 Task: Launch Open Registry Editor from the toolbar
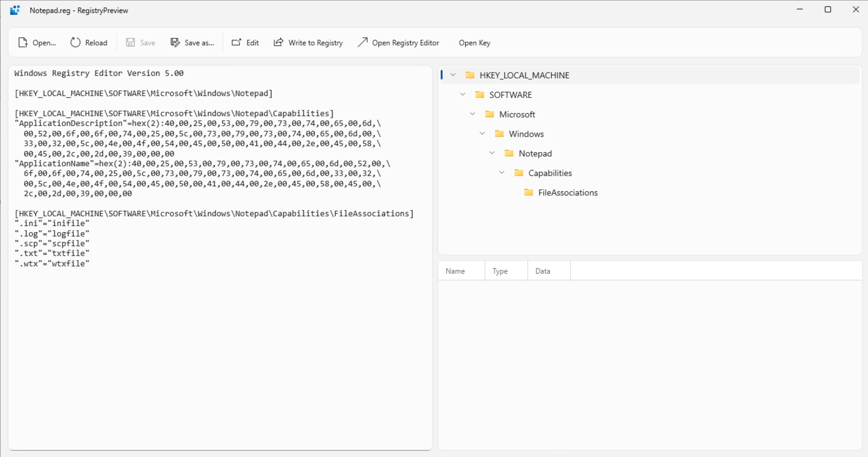coord(362,42)
